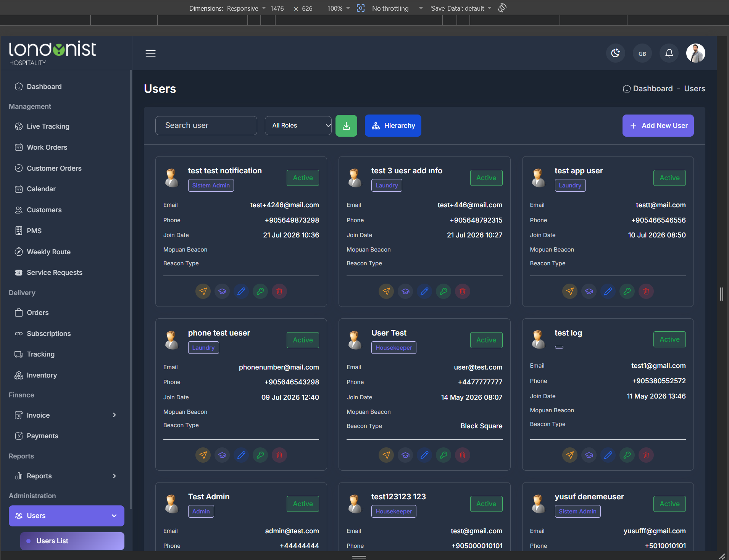The width and height of the screenshot is (729, 560).
Task: Click the Search user field
Action: (206, 126)
